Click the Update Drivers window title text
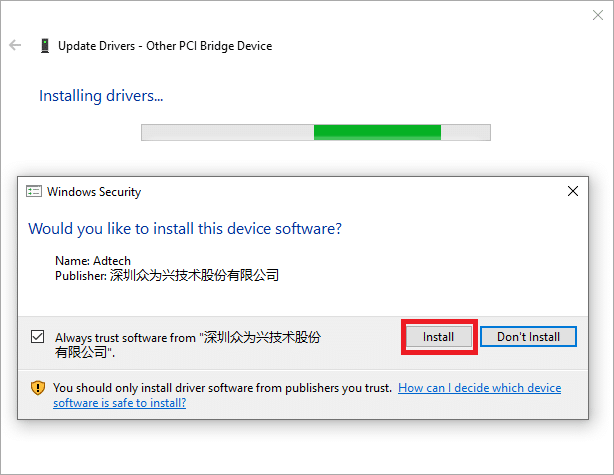614x475 pixels. pyautogui.click(x=165, y=46)
